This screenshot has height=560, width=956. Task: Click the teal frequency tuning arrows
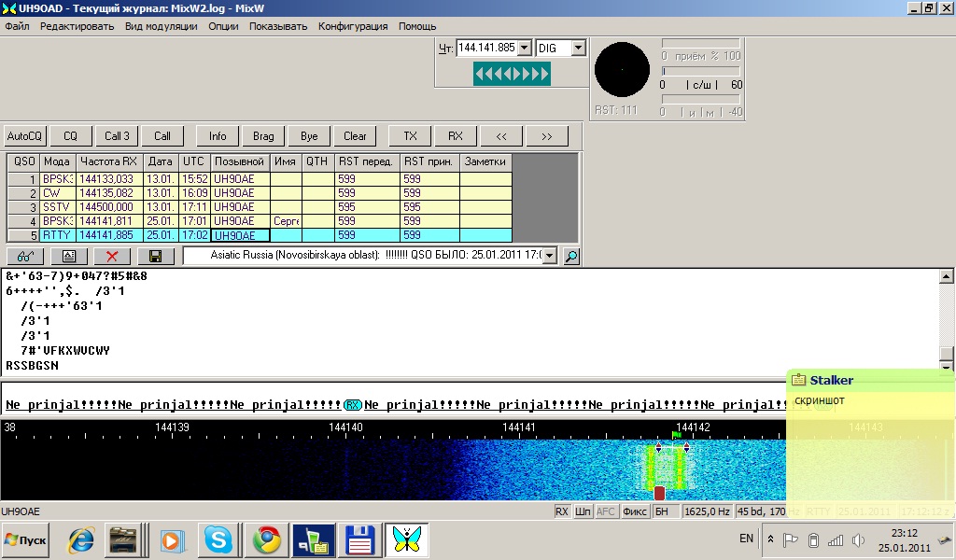pos(511,74)
